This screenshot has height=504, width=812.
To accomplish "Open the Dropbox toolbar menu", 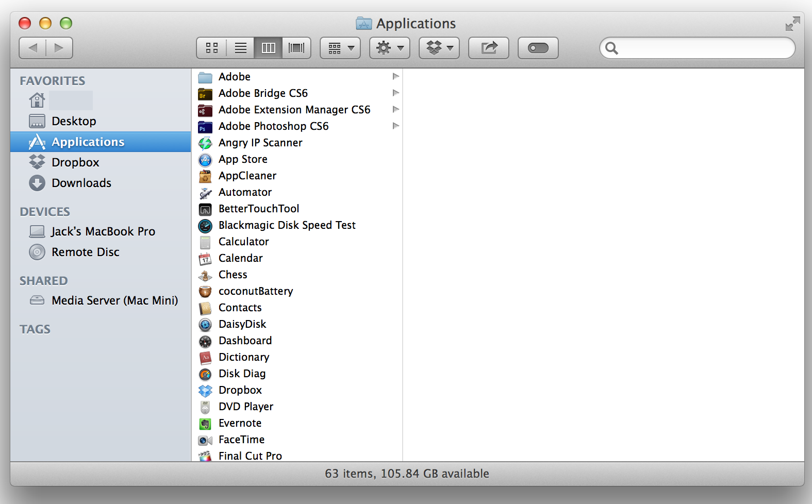I will [x=439, y=48].
